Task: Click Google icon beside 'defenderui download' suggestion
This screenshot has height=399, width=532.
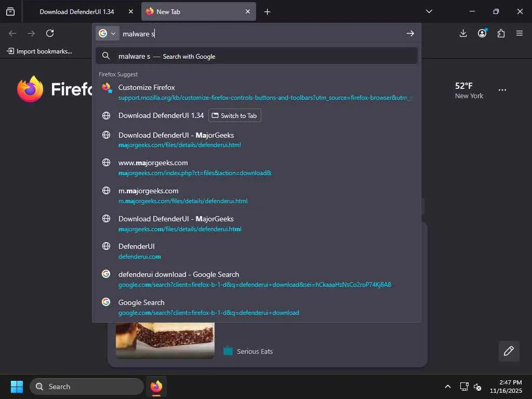Action: coord(106,274)
